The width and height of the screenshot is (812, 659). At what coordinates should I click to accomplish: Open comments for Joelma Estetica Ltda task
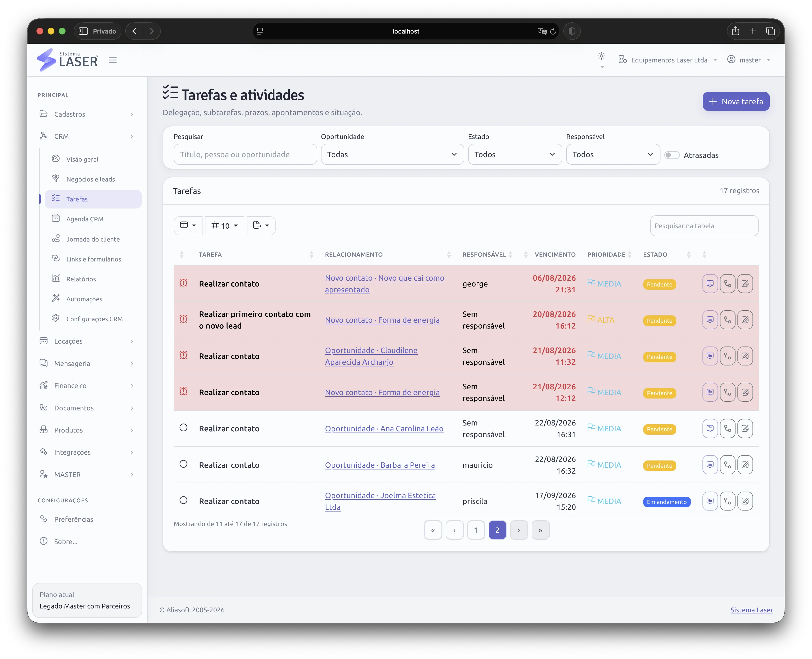710,501
